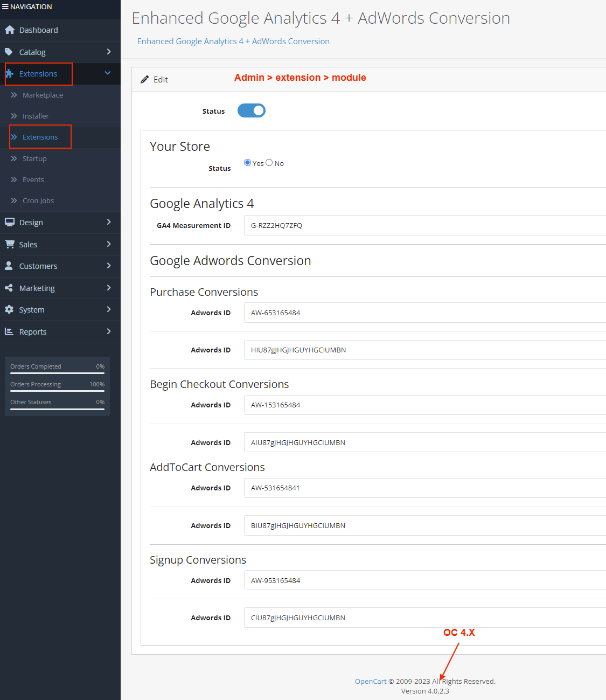Click the Other Statuses progress bar

coord(57,408)
